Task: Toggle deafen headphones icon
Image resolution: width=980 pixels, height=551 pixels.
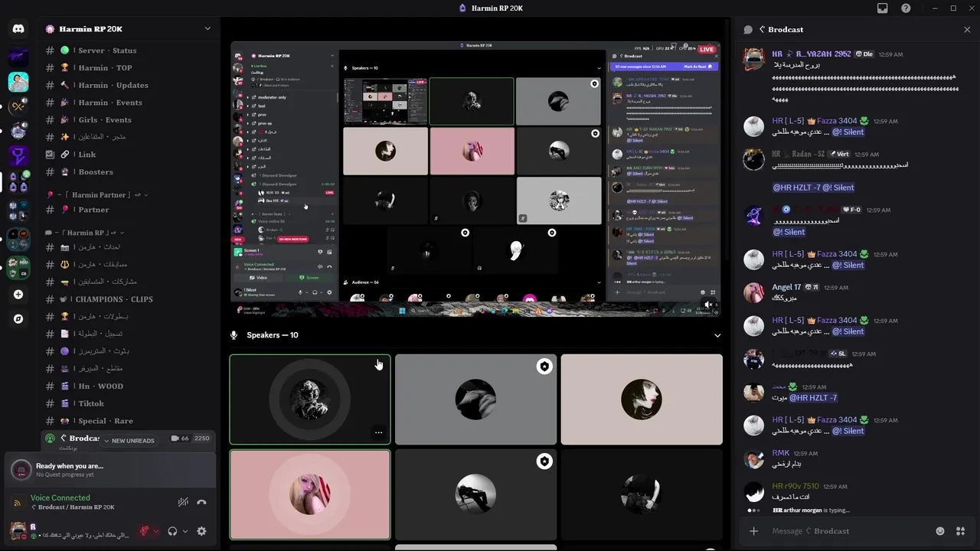Action: (x=173, y=531)
